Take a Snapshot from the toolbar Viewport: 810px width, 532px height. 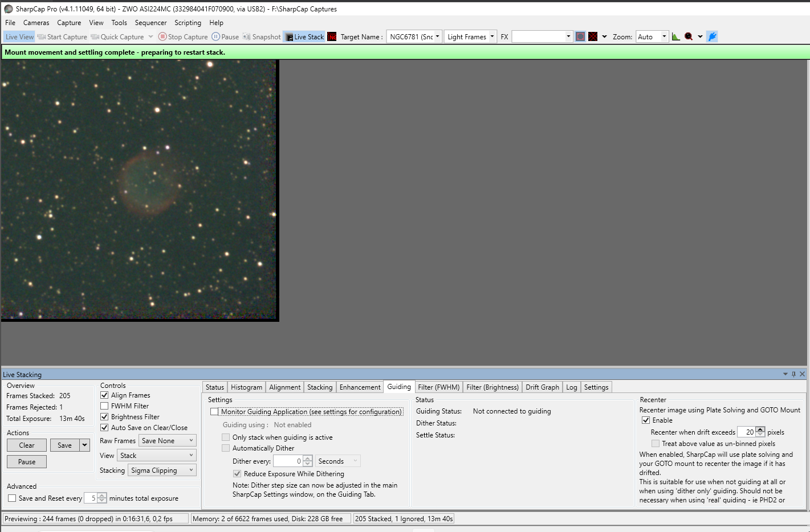click(262, 36)
